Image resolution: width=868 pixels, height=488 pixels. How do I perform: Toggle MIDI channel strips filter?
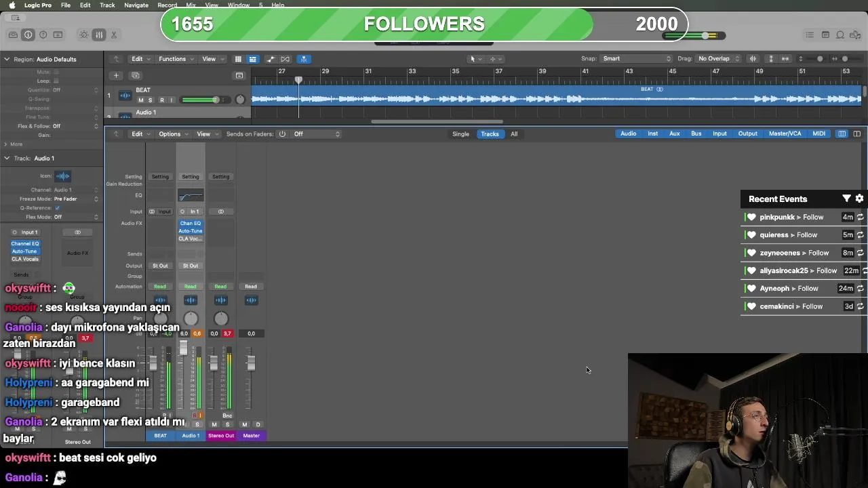(x=819, y=134)
